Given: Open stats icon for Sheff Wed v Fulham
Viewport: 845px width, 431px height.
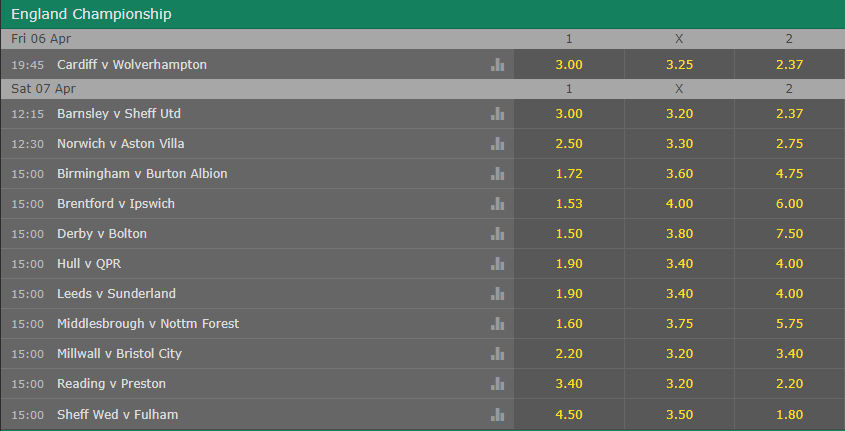Looking at the screenshot, I should click(497, 414).
